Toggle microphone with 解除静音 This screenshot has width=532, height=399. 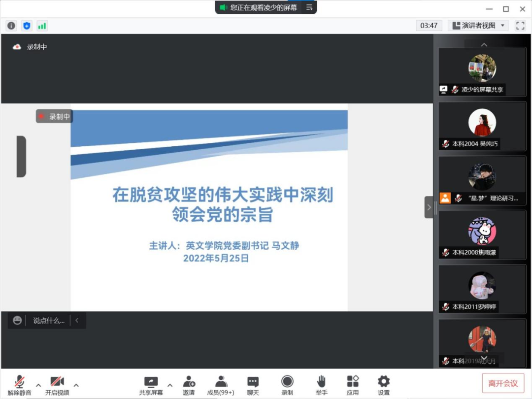pyautogui.click(x=20, y=385)
